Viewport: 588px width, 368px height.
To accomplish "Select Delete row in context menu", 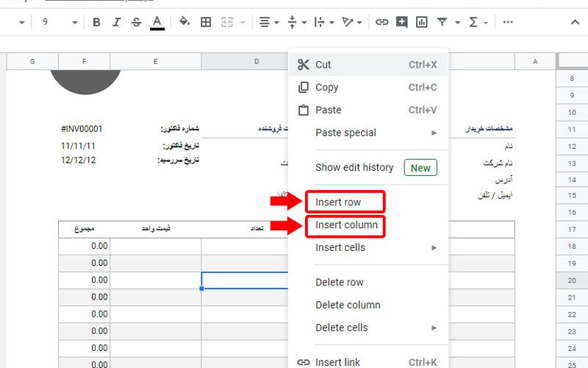I will (x=340, y=282).
